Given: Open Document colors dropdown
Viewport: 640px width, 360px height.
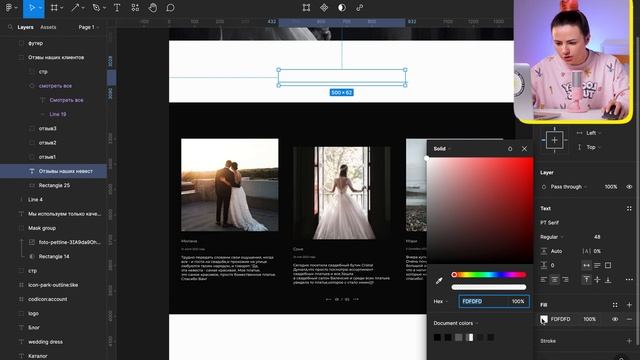Looking at the screenshot, I should (456, 323).
